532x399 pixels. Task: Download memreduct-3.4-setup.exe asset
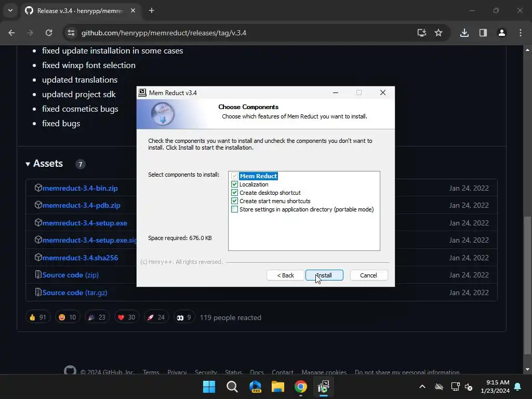tap(85, 223)
